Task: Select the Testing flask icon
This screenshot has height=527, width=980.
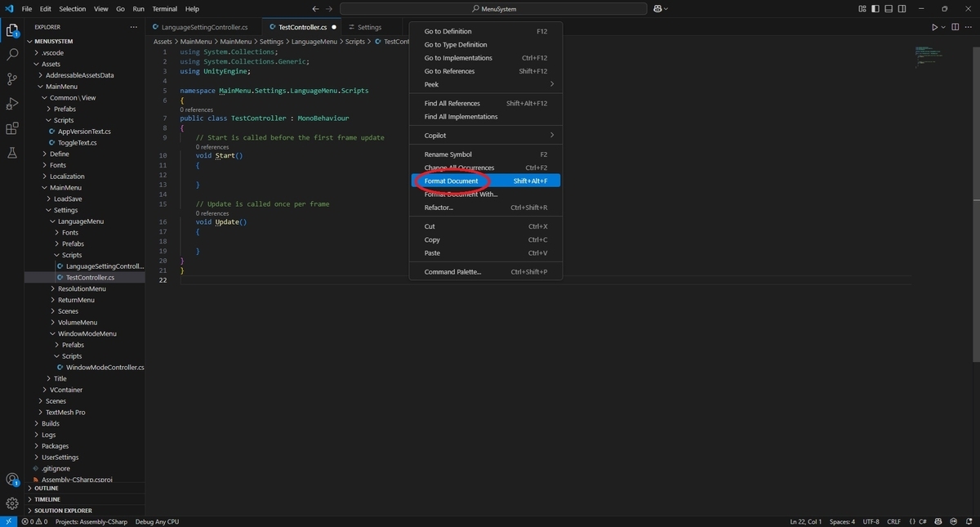Action: 11,152
